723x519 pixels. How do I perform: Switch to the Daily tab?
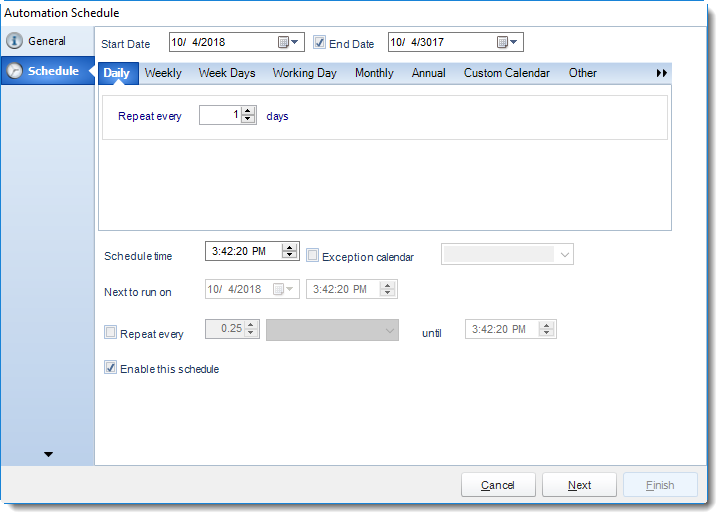point(117,73)
